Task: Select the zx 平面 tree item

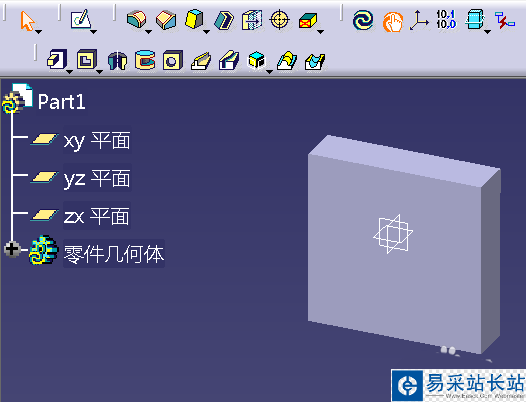Action: click(x=96, y=216)
